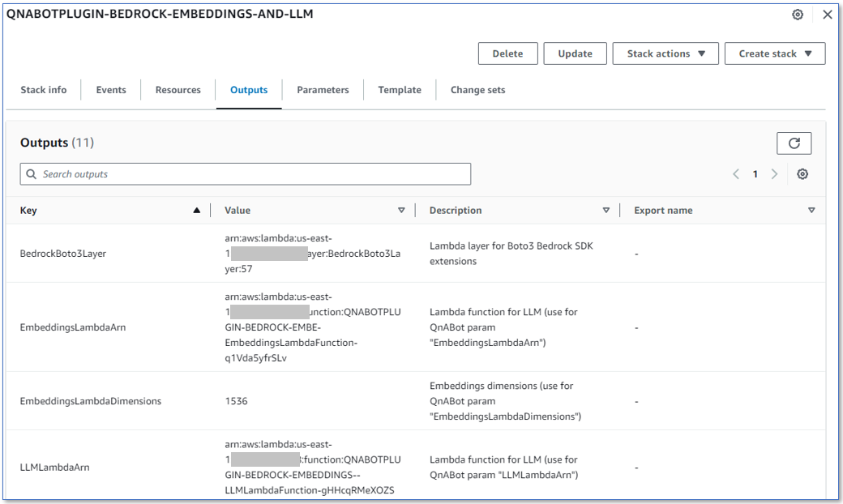Viewport: 843px width, 504px height.
Task: Go to next outputs page
Action: point(774,174)
